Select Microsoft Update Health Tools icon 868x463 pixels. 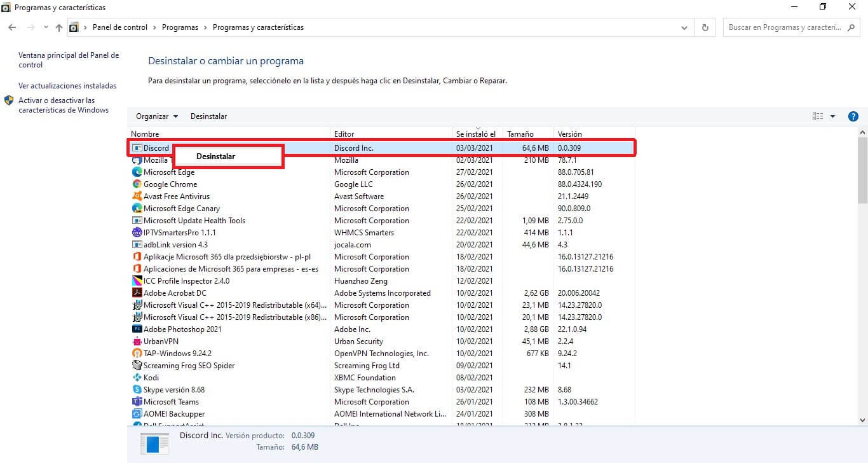tap(137, 221)
